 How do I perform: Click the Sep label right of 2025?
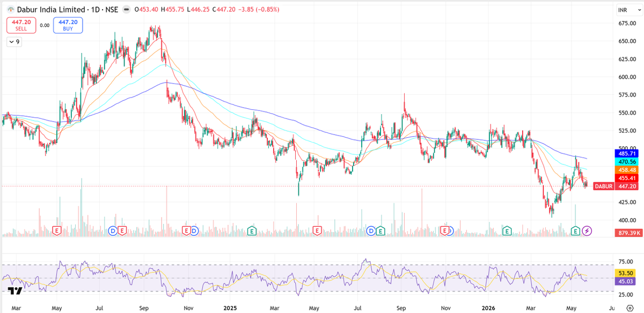coord(402,309)
